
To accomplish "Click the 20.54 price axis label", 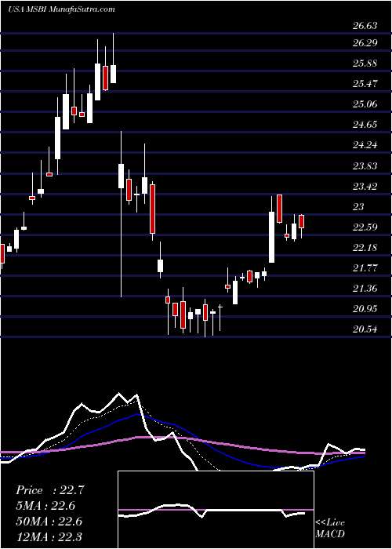I will click(x=365, y=329).
